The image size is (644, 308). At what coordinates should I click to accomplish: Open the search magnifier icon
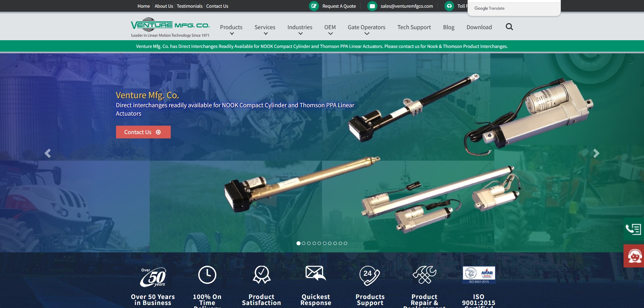click(x=509, y=27)
